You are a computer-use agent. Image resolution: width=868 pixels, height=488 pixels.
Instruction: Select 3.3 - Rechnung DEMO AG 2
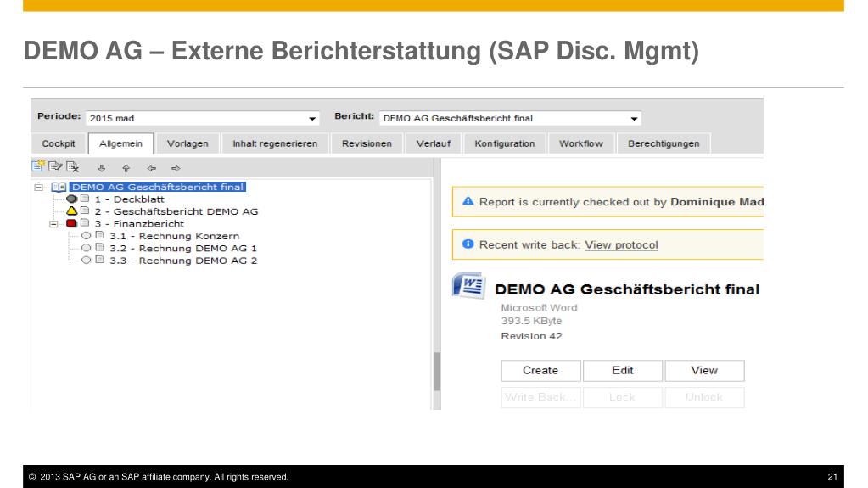click(183, 261)
